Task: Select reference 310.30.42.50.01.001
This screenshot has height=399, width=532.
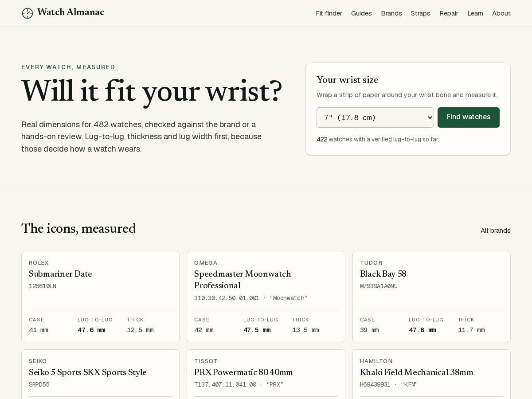Action: click(x=227, y=298)
